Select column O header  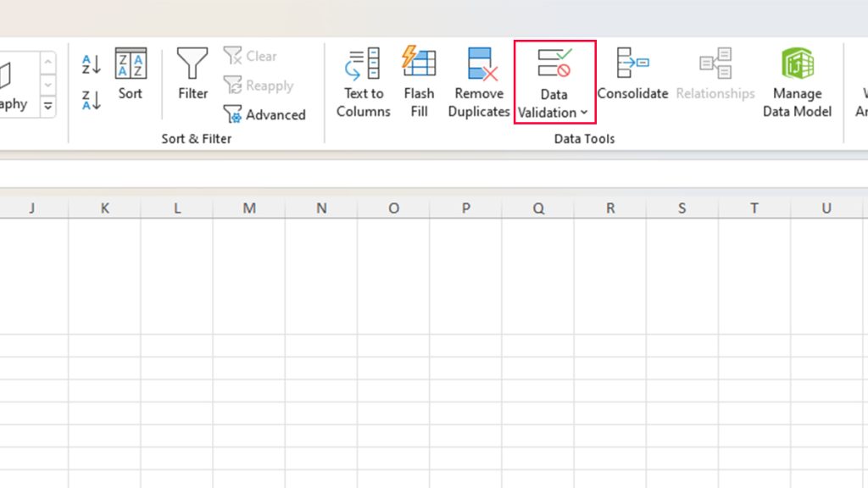(393, 208)
